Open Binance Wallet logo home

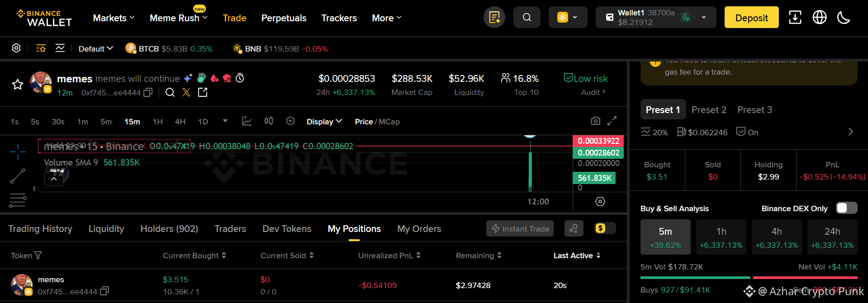click(44, 18)
